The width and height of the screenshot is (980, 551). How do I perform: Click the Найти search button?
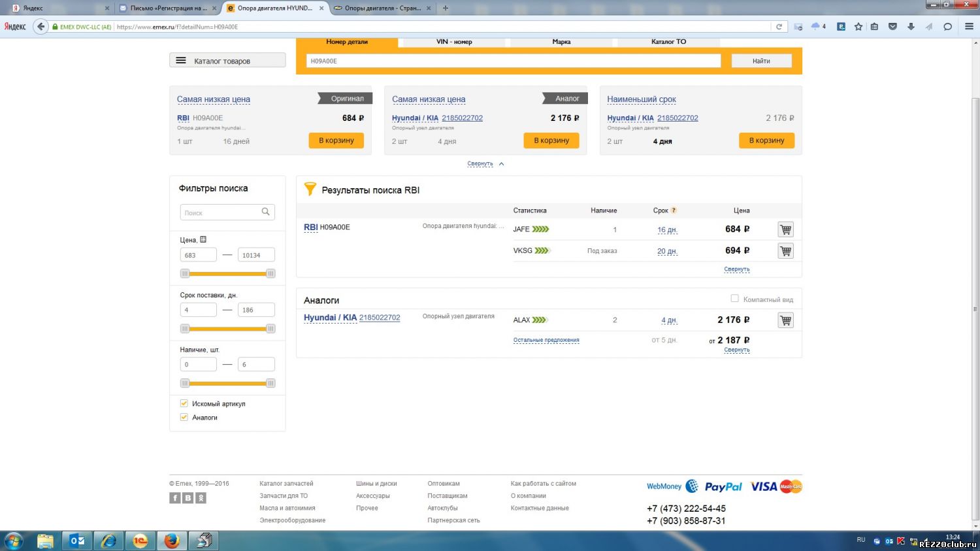click(x=761, y=61)
